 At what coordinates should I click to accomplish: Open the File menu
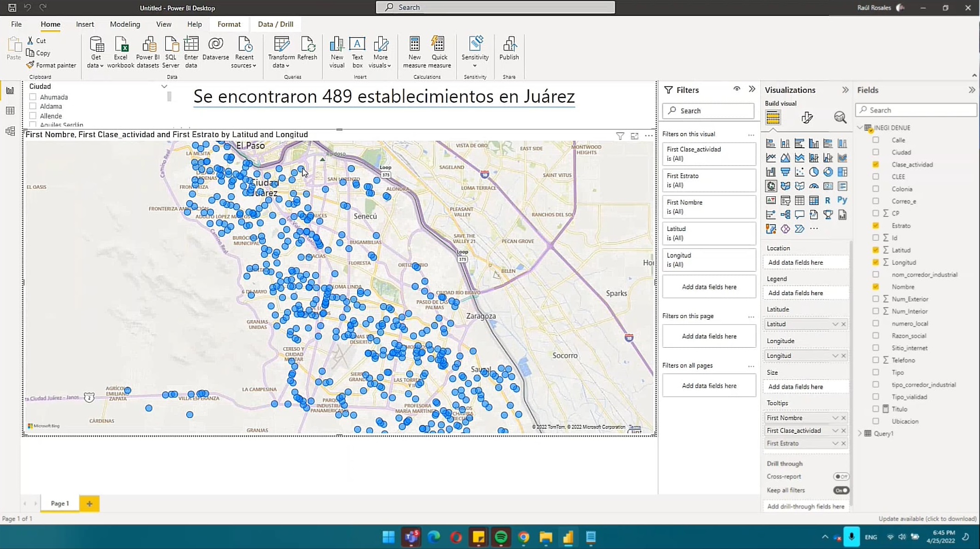16,24
